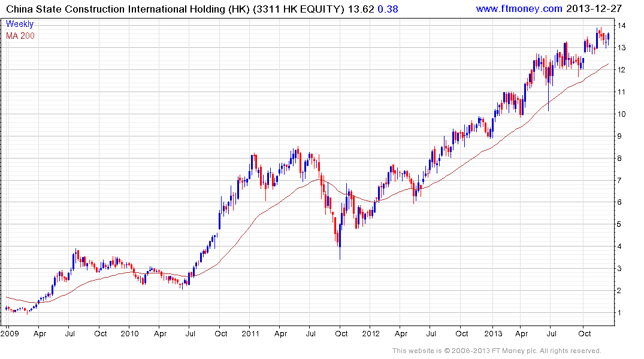The height and width of the screenshot is (359, 644).
Task: Click the x-axis label 2012
Action: [371, 333]
